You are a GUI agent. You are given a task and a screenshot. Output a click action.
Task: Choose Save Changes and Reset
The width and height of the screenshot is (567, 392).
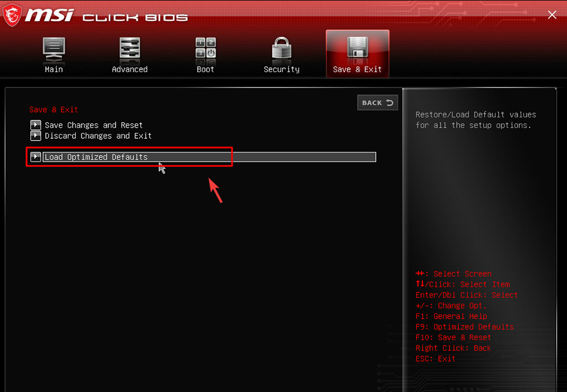(94, 125)
